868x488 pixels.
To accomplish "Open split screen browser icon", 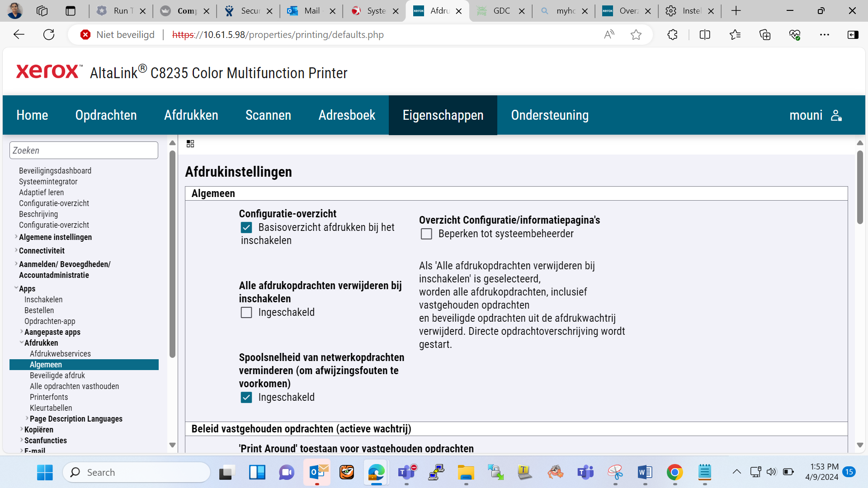I will pyautogui.click(x=705, y=35).
